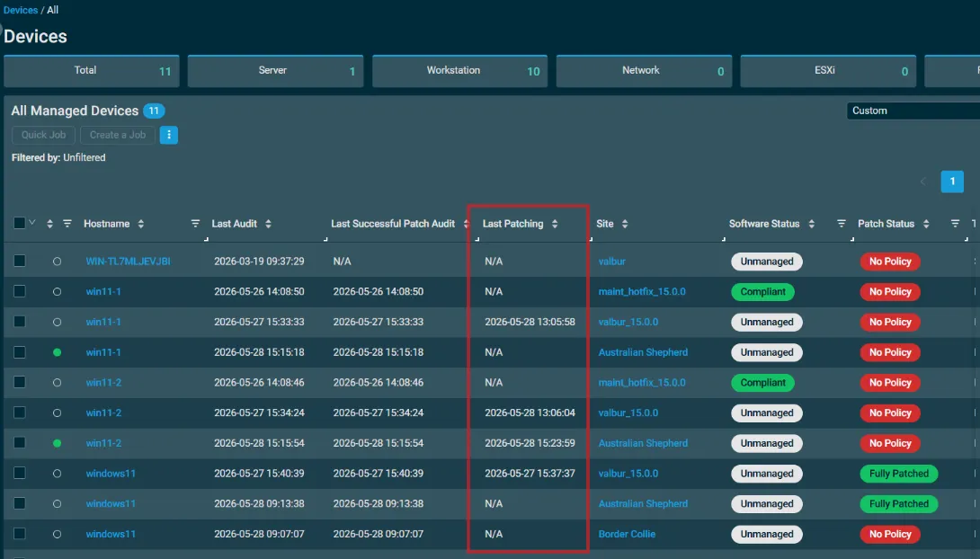Viewport: 980px width, 559px height.
Task: Sort by Software Status column
Action: pyautogui.click(x=811, y=224)
